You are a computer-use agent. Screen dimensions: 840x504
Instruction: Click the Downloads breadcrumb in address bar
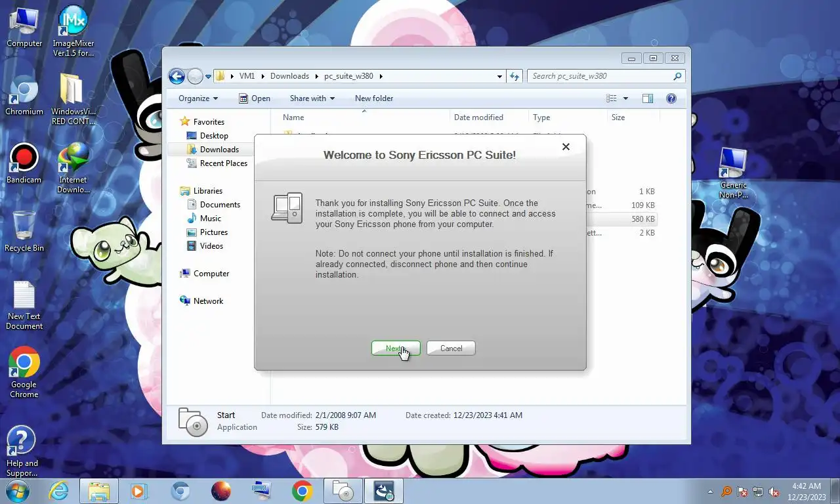pyautogui.click(x=289, y=76)
